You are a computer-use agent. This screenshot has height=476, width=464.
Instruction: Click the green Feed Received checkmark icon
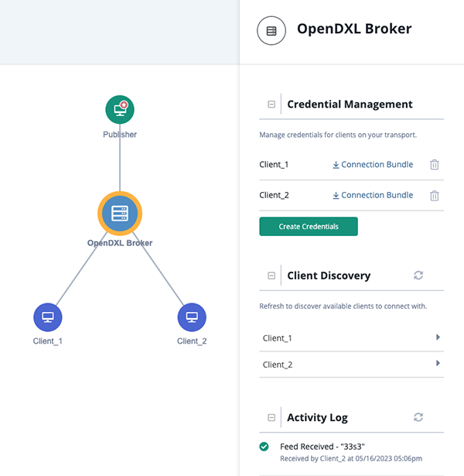(x=264, y=447)
